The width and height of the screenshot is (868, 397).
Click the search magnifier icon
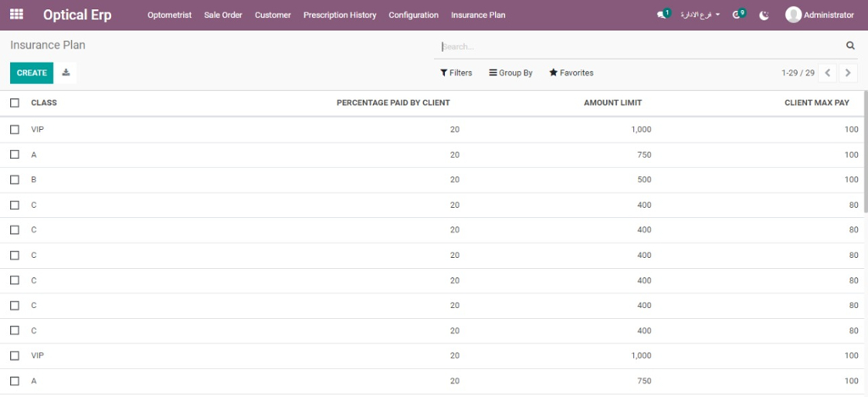(850, 46)
